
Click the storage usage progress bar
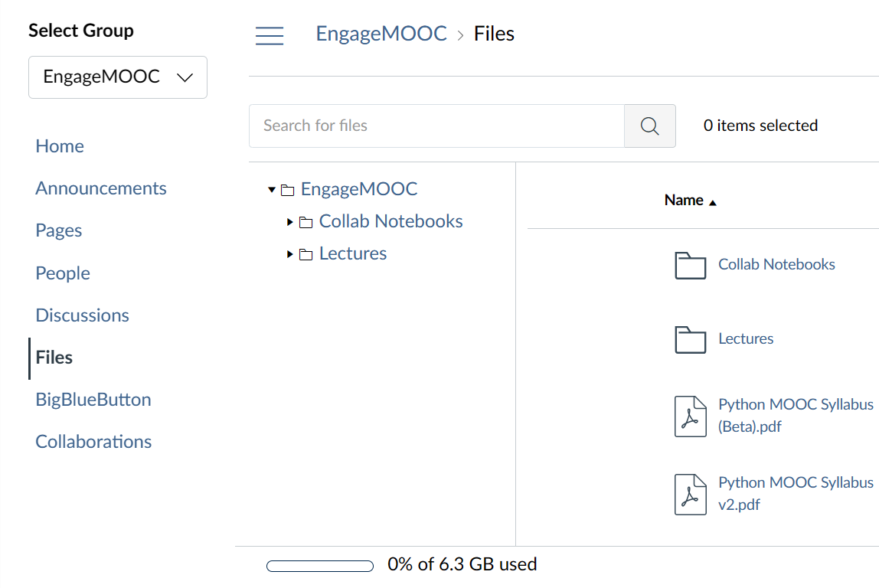(320, 566)
